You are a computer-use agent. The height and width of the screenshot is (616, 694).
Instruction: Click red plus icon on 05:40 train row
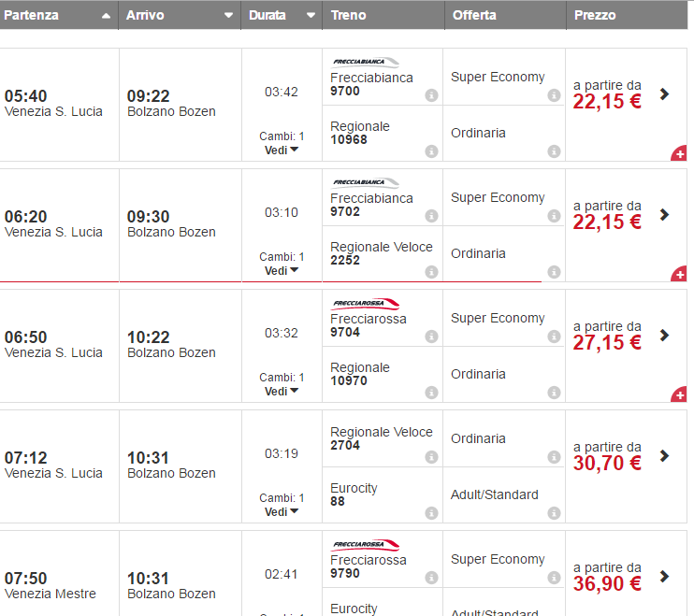679,153
